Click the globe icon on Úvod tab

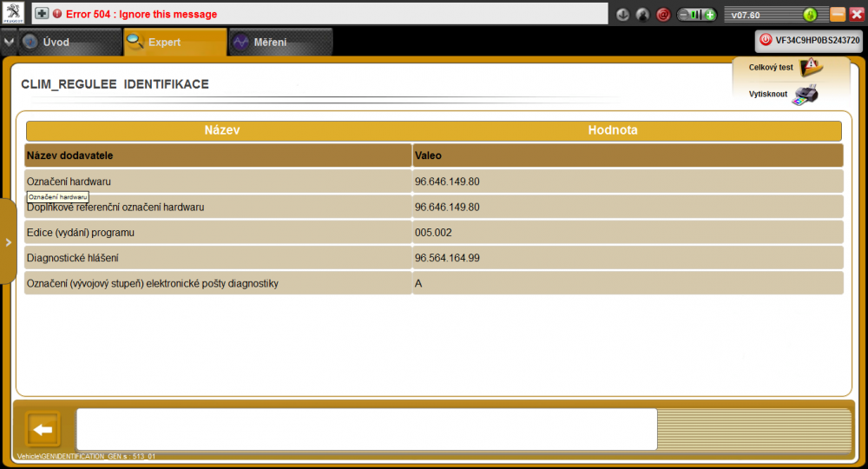tap(30, 42)
